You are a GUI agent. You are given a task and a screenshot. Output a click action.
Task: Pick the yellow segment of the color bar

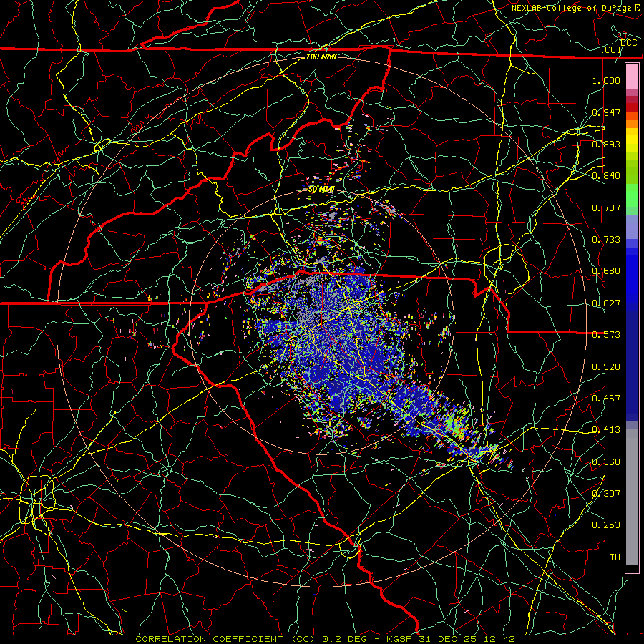(632, 141)
